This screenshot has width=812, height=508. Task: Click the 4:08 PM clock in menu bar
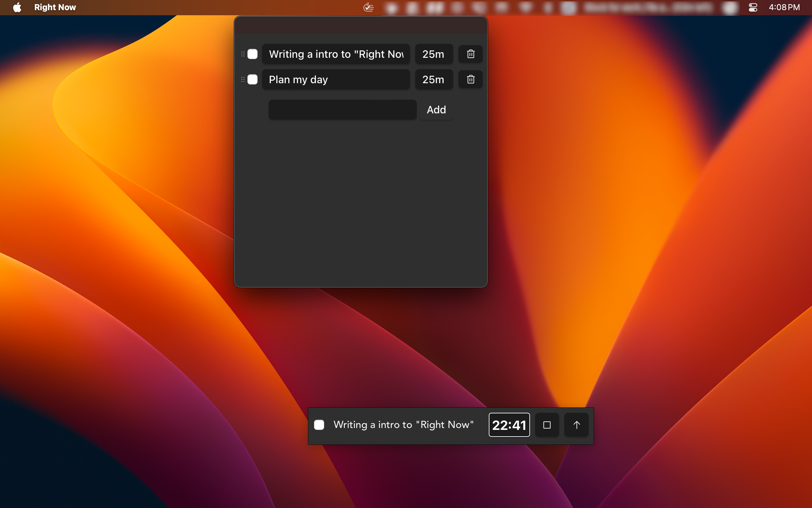[784, 7]
